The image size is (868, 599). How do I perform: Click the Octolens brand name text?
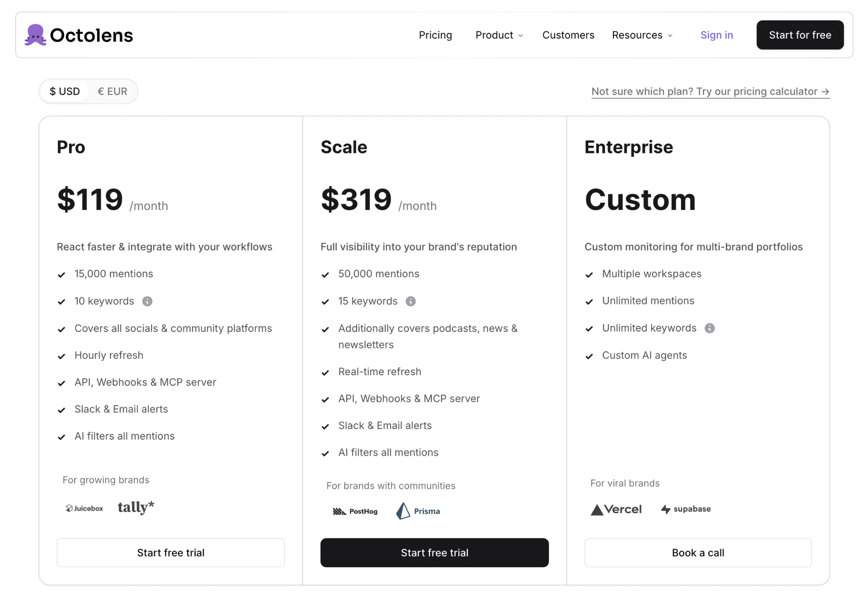coord(91,35)
